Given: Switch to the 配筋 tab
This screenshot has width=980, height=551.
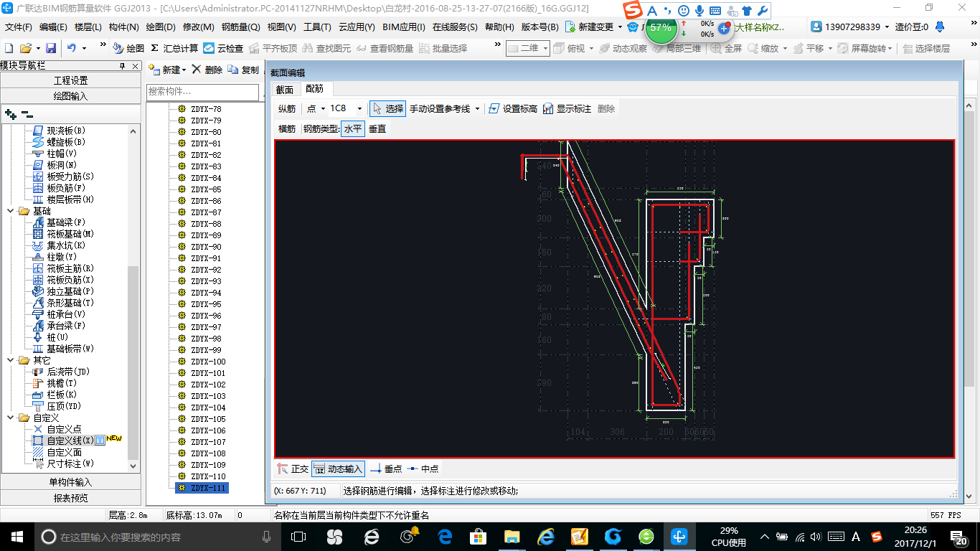Looking at the screenshot, I should [x=314, y=89].
